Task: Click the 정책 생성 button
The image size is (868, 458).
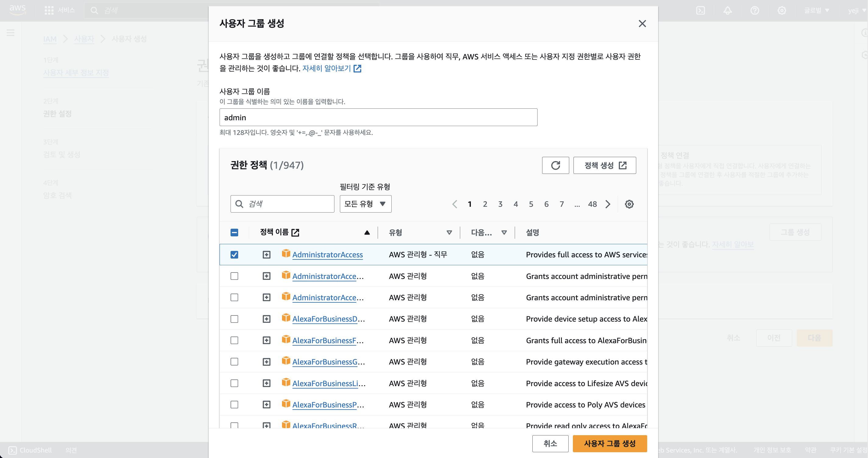Action: pyautogui.click(x=604, y=165)
